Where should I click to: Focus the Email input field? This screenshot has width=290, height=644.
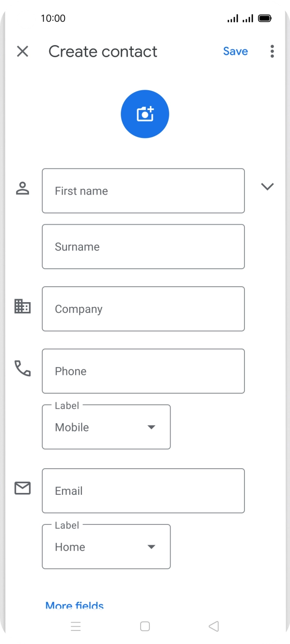(x=143, y=491)
